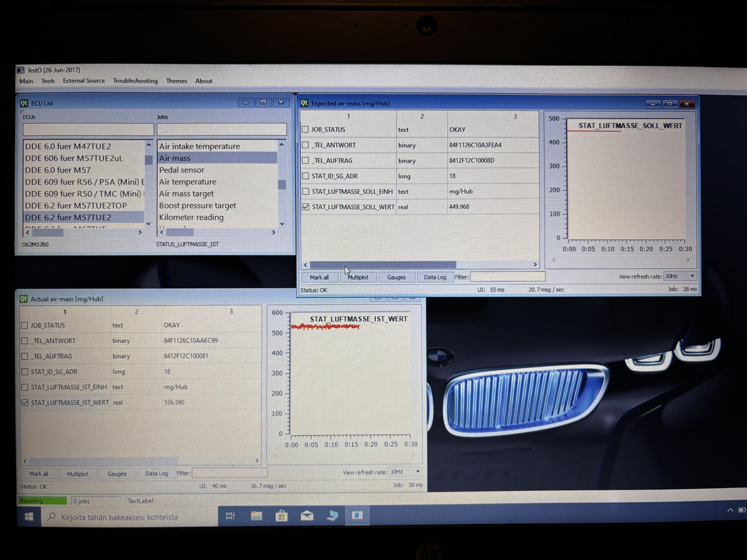Viewport: 747px width, 560px height.
Task: Open Mail app from taskbar
Action: pos(307,516)
